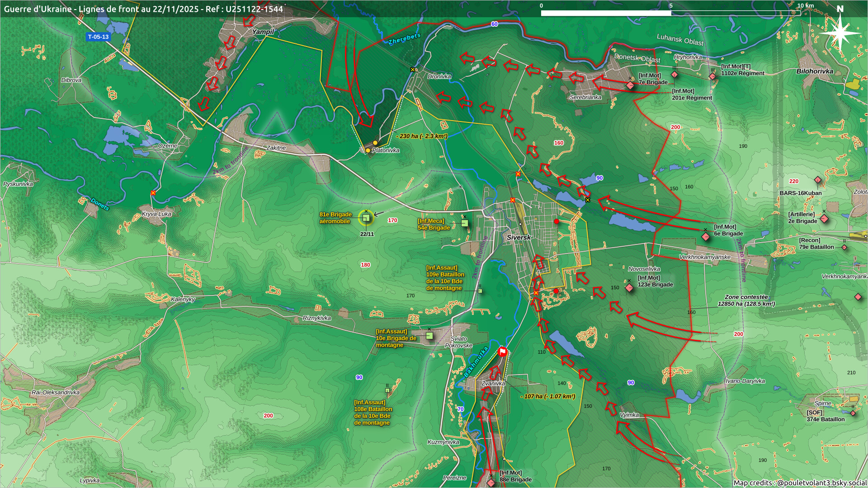868x488 pixels.
Task: Click the yellow dot at Platonivka
Action: tap(368, 150)
